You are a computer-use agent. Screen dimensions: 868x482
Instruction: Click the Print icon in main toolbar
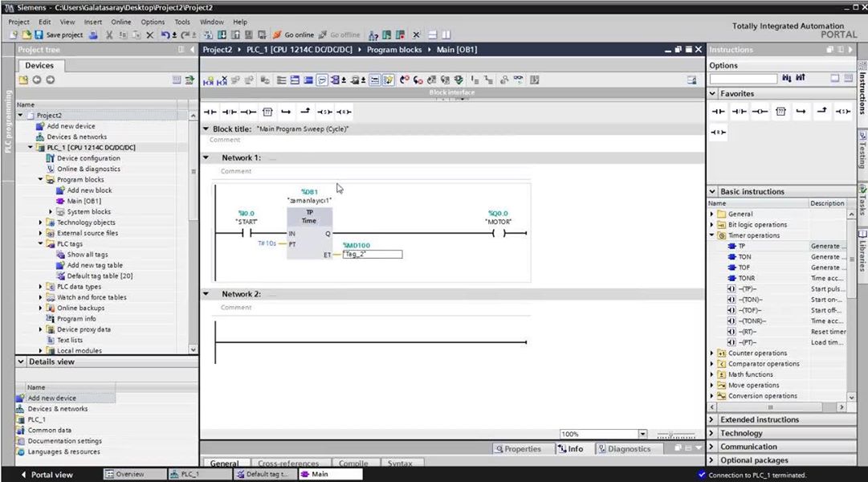(x=93, y=35)
